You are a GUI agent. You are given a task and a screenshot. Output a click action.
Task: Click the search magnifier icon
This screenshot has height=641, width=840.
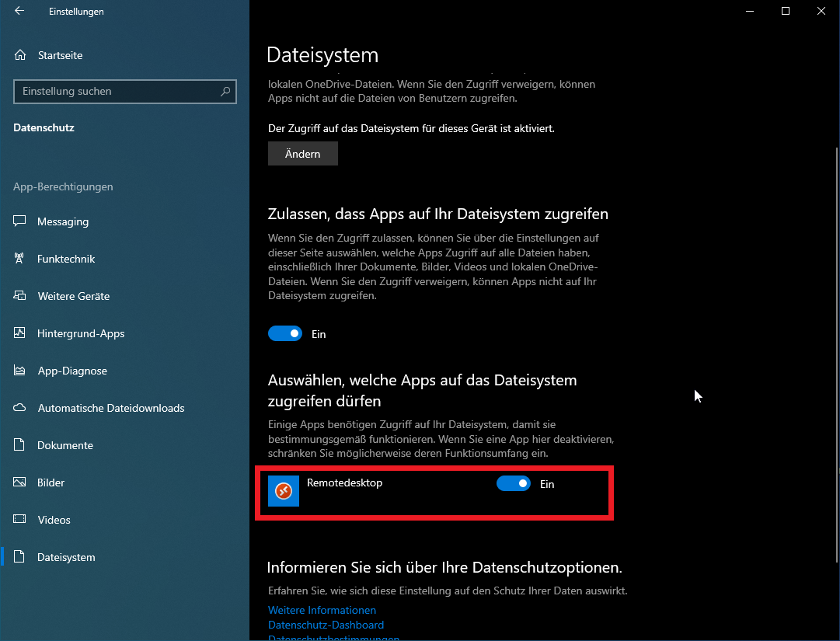(x=225, y=91)
